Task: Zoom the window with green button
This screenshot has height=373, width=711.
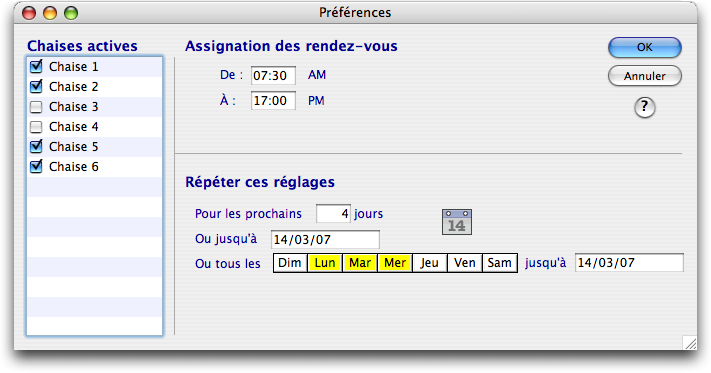Action: tap(71, 13)
